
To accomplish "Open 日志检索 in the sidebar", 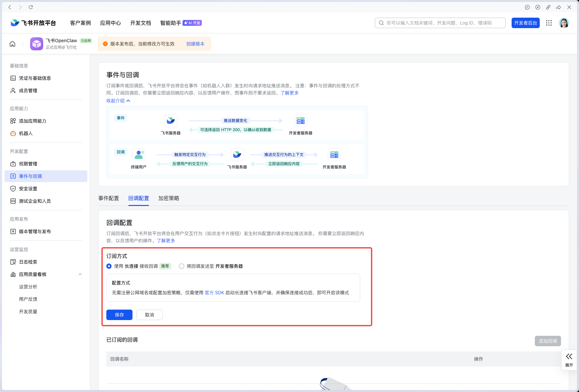I will click(28, 262).
